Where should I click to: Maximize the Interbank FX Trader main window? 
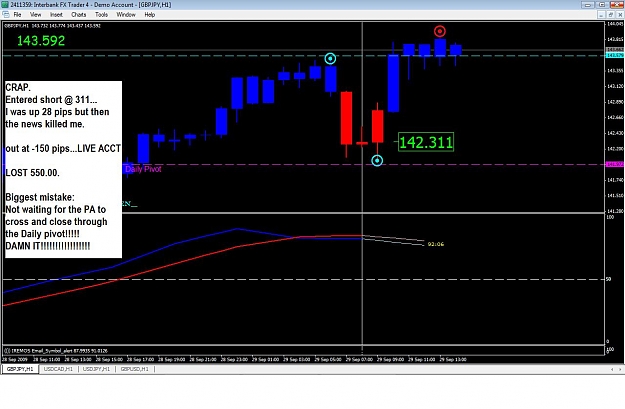click(x=602, y=5)
